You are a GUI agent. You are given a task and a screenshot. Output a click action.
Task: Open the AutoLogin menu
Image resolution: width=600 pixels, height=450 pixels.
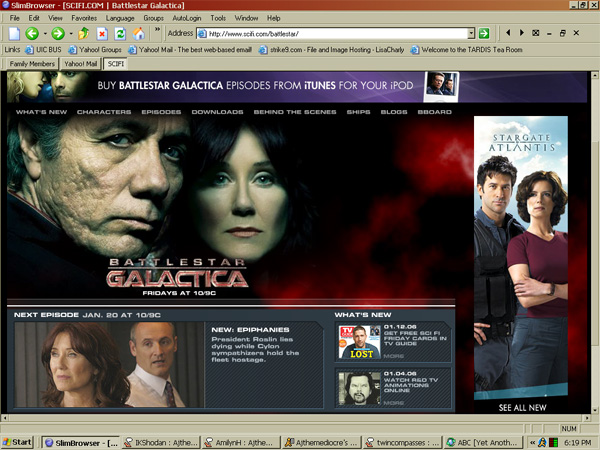pos(187,18)
